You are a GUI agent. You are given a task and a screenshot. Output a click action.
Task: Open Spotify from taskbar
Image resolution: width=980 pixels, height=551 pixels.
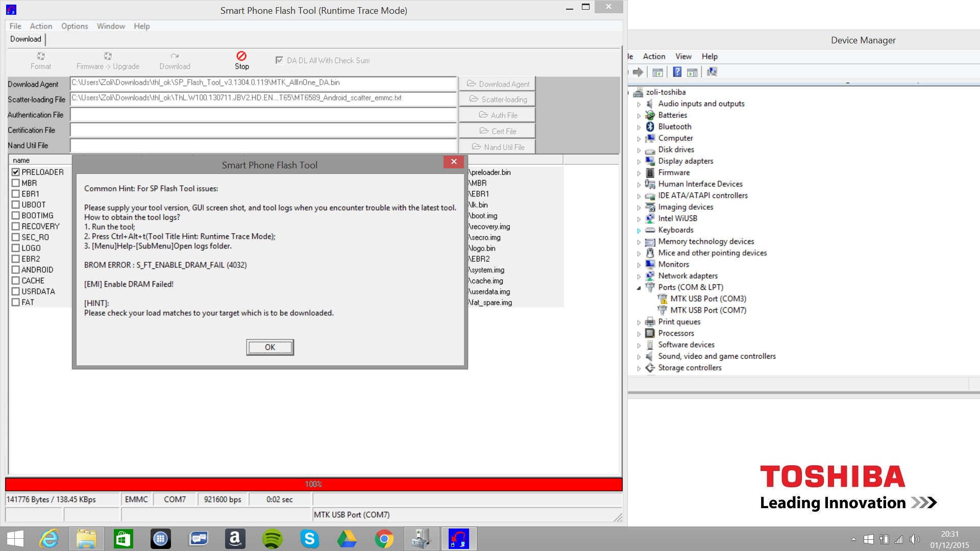click(272, 539)
